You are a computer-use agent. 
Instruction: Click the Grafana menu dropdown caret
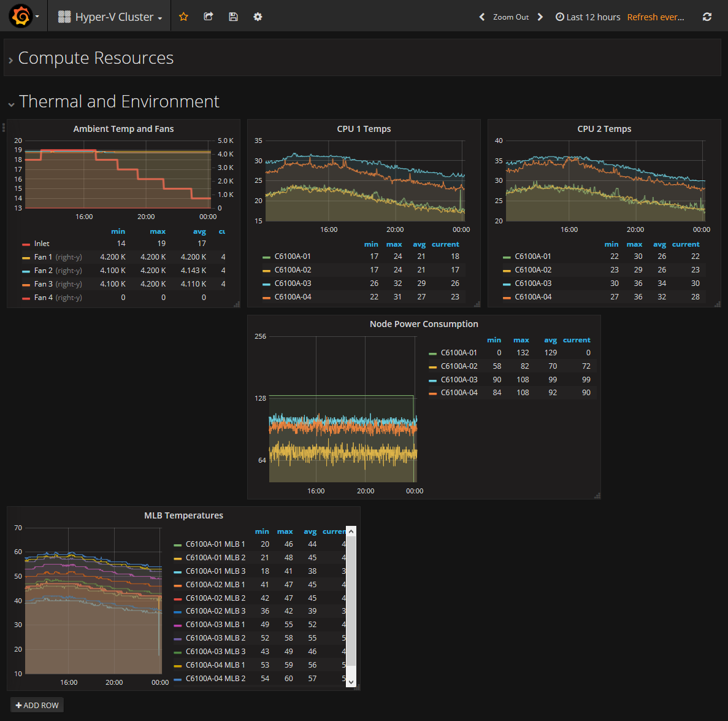[37, 17]
